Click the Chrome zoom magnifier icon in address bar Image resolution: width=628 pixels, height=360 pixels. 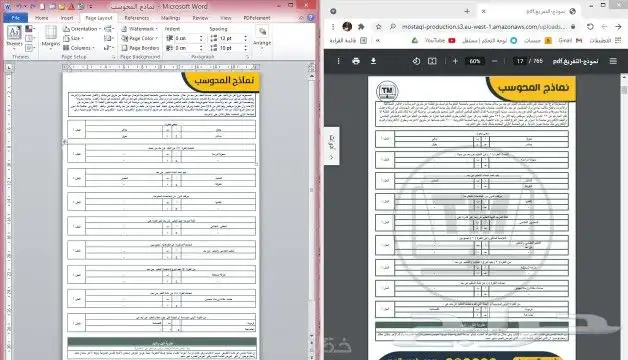coord(392,26)
